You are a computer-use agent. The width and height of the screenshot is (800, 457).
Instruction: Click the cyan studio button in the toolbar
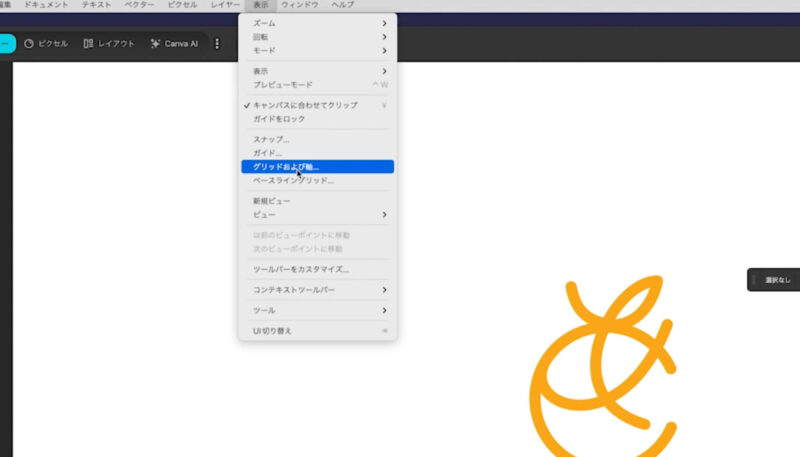tap(7, 44)
